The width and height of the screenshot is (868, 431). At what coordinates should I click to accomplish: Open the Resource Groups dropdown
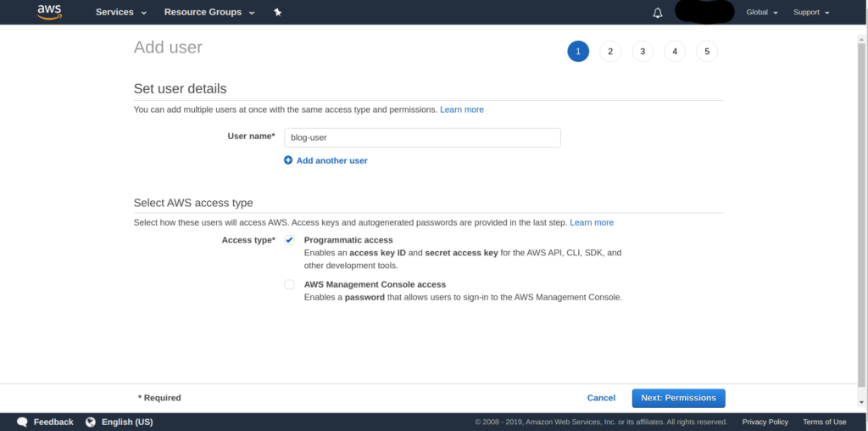[209, 13]
